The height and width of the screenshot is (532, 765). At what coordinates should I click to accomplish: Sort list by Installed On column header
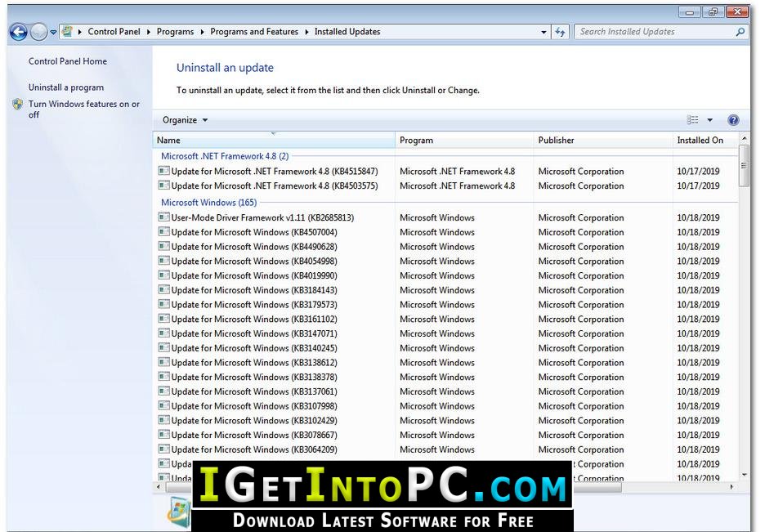tap(705, 140)
